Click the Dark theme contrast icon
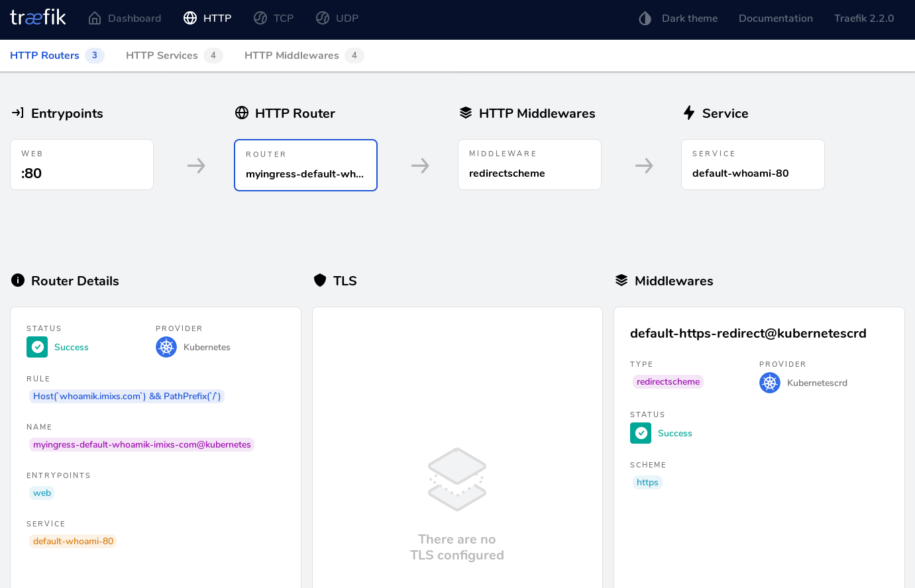 pyautogui.click(x=645, y=19)
